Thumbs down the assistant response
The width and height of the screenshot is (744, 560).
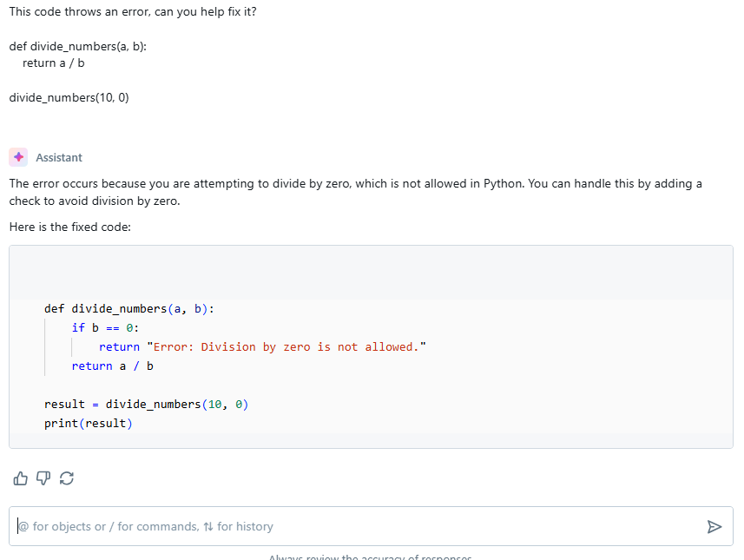[43, 478]
